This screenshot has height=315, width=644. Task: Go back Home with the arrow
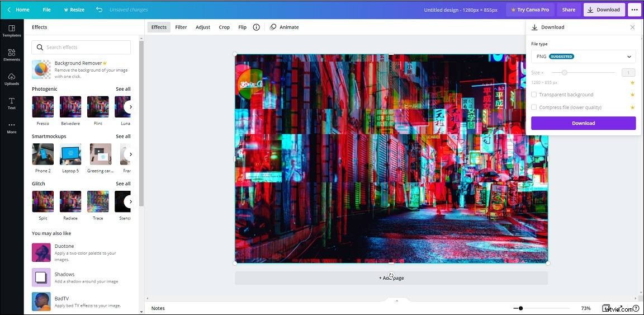pyautogui.click(x=19, y=10)
